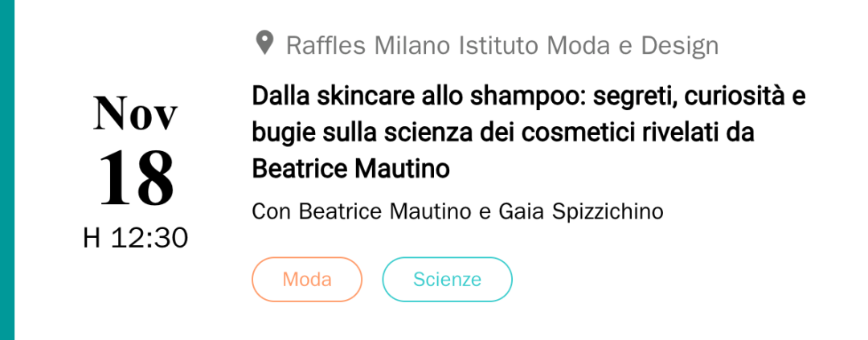This screenshot has width=868, height=340.
Task: Click the word 'curiosità' in the title
Action: (733, 96)
